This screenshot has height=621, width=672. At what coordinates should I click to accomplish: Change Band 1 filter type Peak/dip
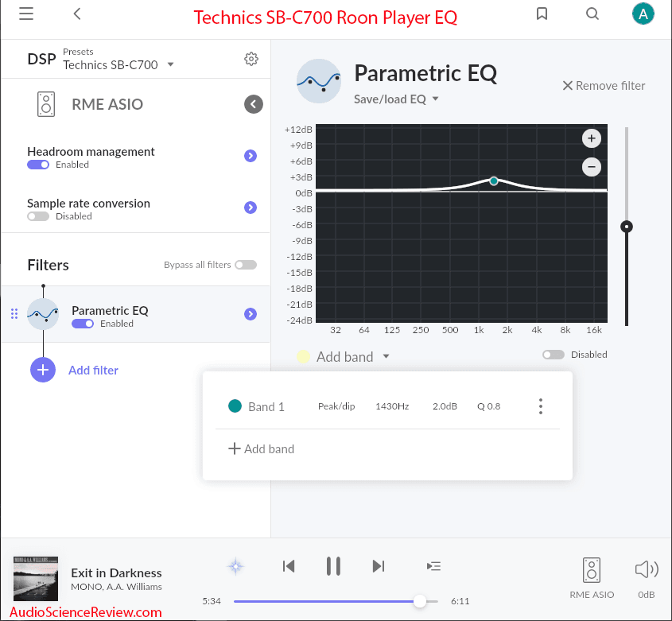tap(336, 406)
